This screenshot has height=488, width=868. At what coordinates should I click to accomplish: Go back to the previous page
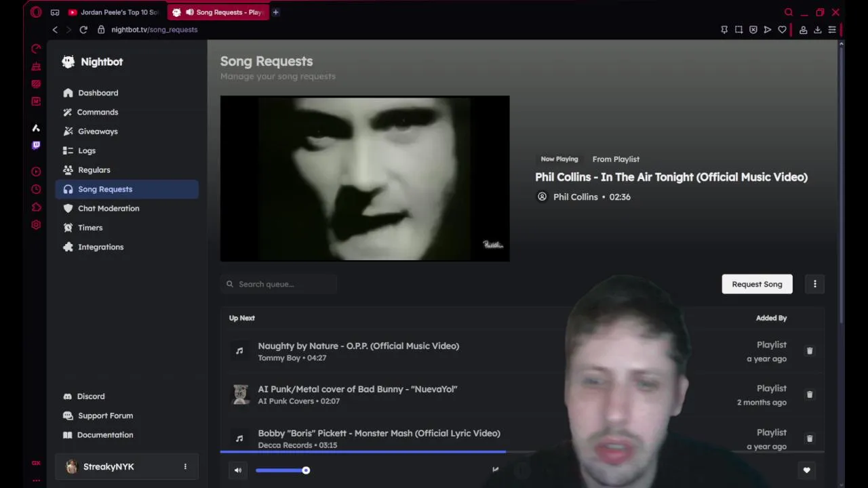55,30
